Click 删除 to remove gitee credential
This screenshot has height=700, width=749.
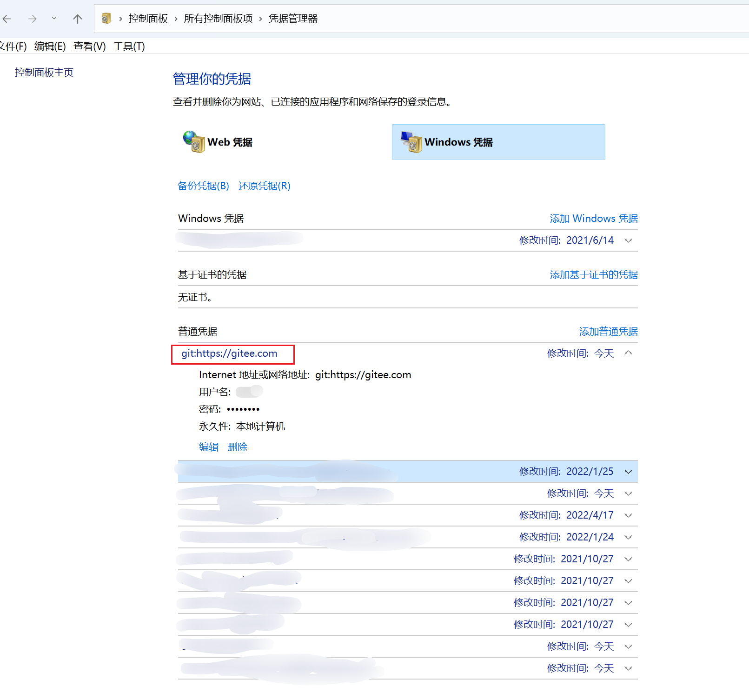(x=237, y=447)
